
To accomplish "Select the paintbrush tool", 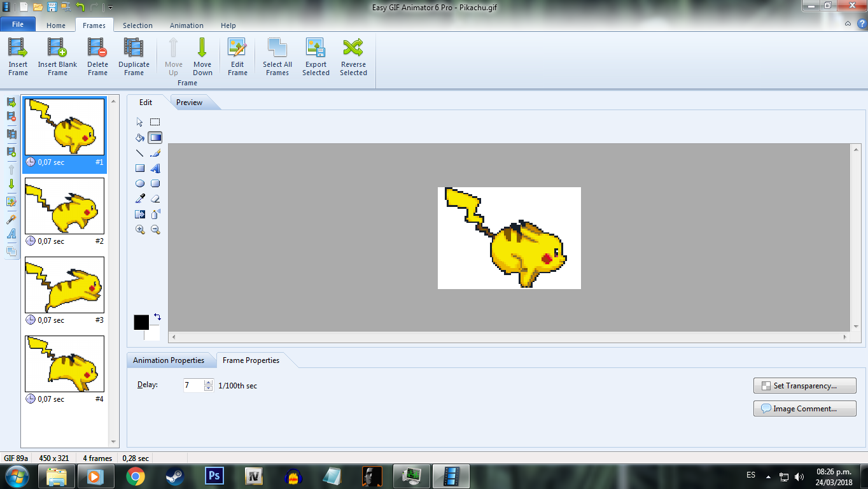I will (x=155, y=153).
